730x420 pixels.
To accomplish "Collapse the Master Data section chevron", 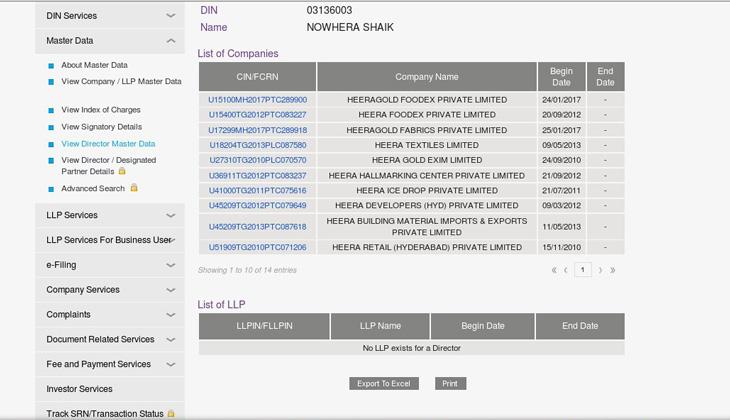I will 171,41.
